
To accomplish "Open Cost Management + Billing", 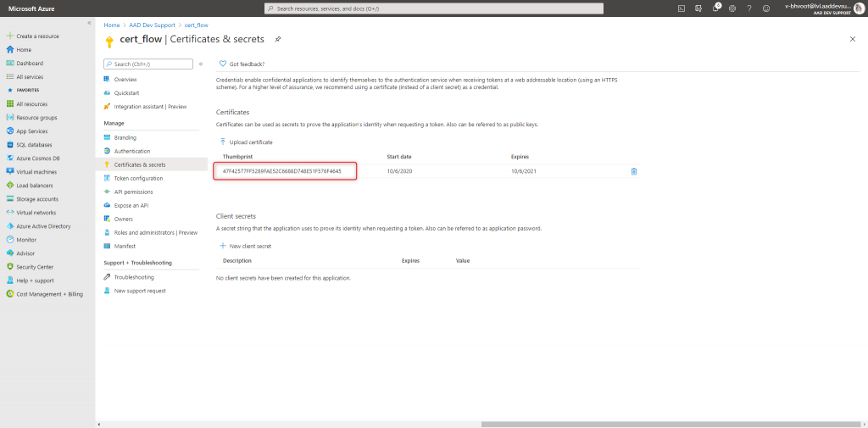I will point(44,294).
